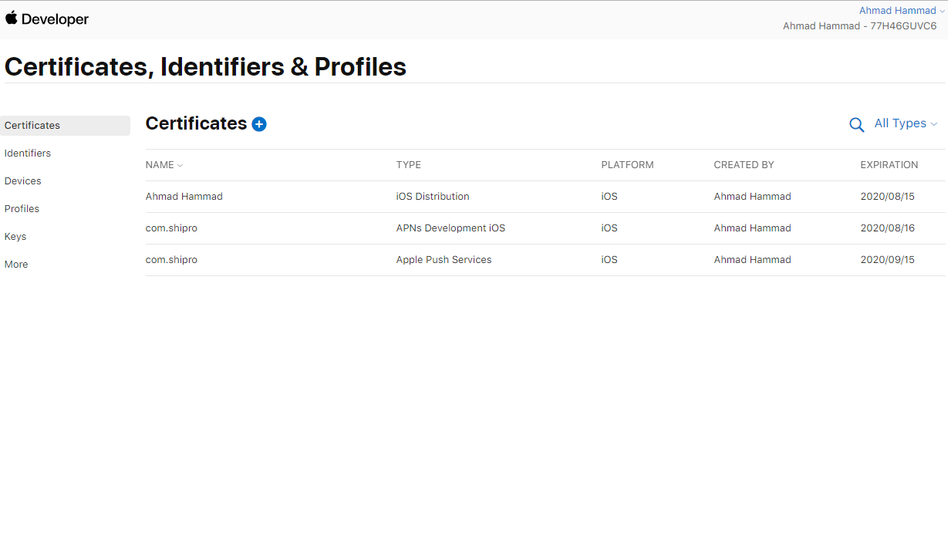This screenshot has height=560, width=951.
Task: Expand the All Types filter dropdown
Action: coord(905,123)
